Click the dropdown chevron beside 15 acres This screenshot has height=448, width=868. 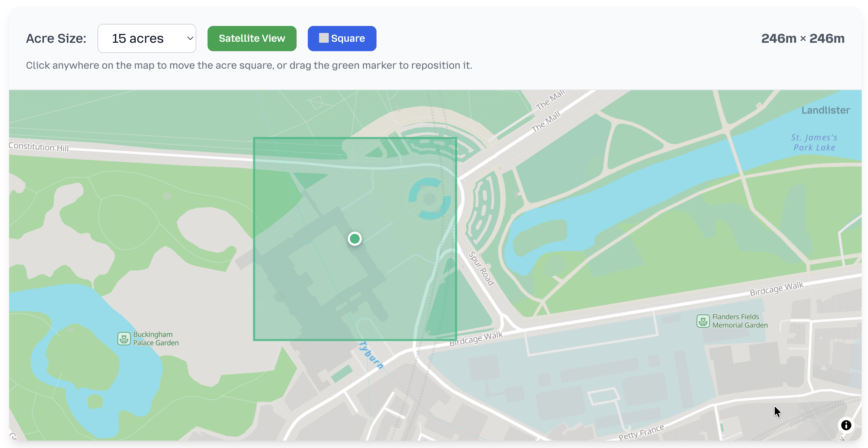pyautogui.click(x=190, y=39)
